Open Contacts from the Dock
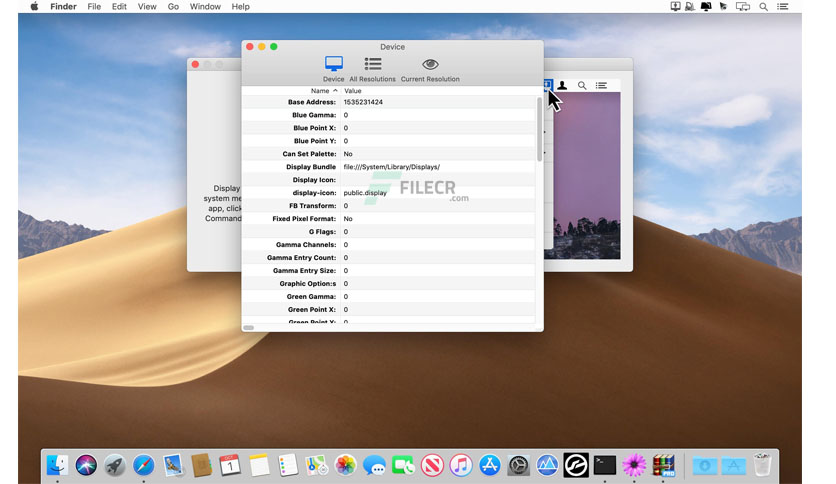The height and width of the screenshot is (484, 836). [201, 465]
